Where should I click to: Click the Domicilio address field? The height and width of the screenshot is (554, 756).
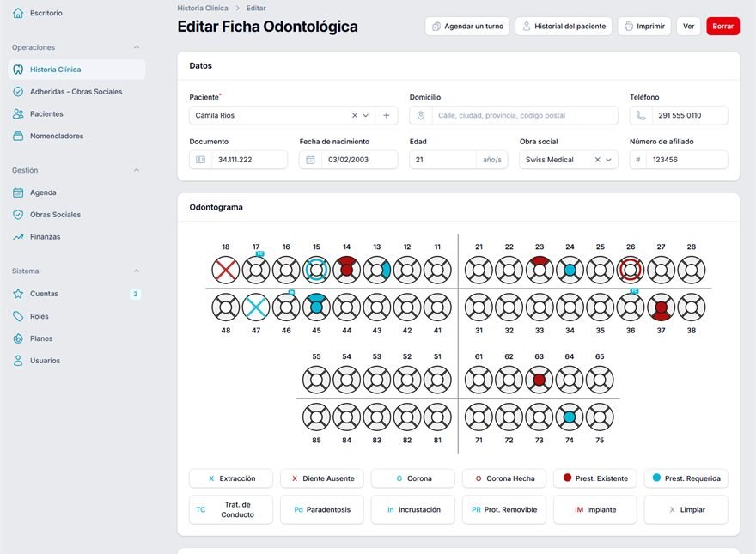click(514, 115)
